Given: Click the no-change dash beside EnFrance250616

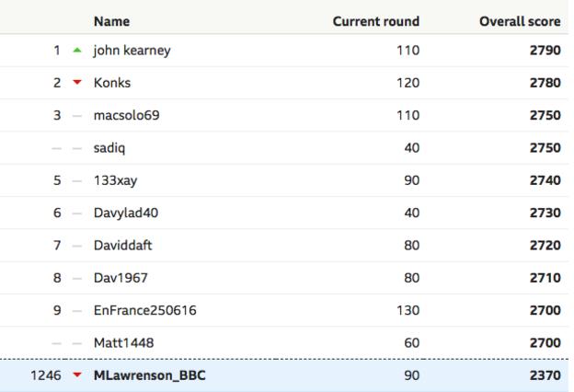Looking at the screenshot, I should [77, 311].
